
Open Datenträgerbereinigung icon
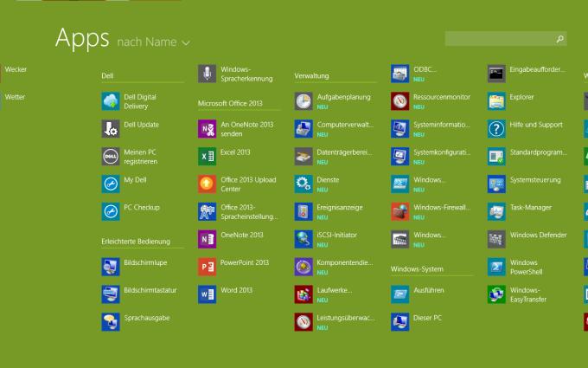pyautogui.click(x=304, y=157)
